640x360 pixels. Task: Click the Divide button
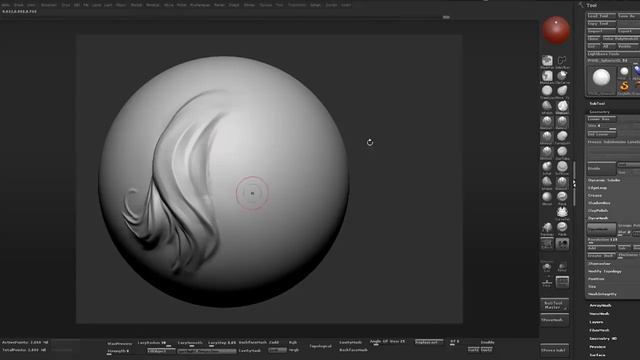pyautogui.click(x=601, y=168)
